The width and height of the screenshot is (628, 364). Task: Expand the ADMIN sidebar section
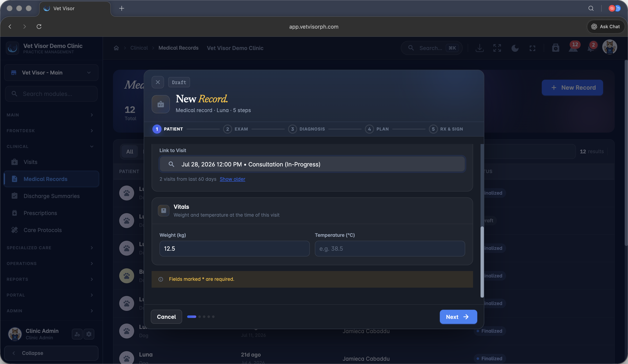point(50,311)
